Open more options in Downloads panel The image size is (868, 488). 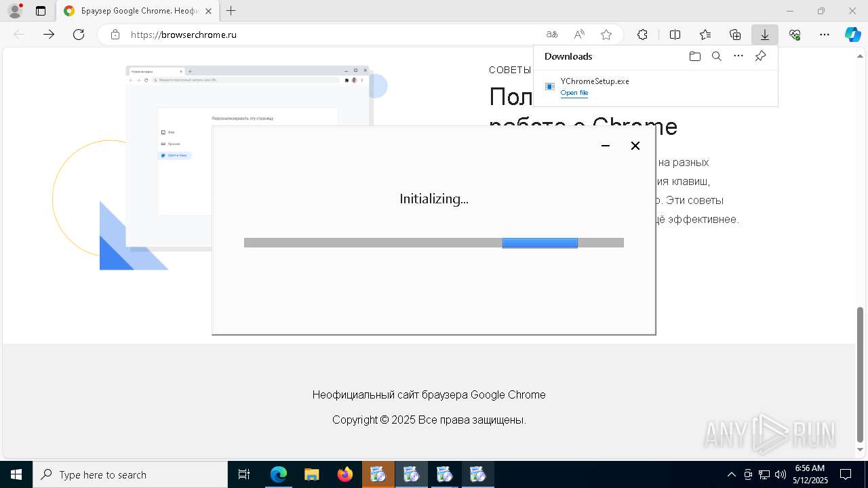(x=738, y=56)
